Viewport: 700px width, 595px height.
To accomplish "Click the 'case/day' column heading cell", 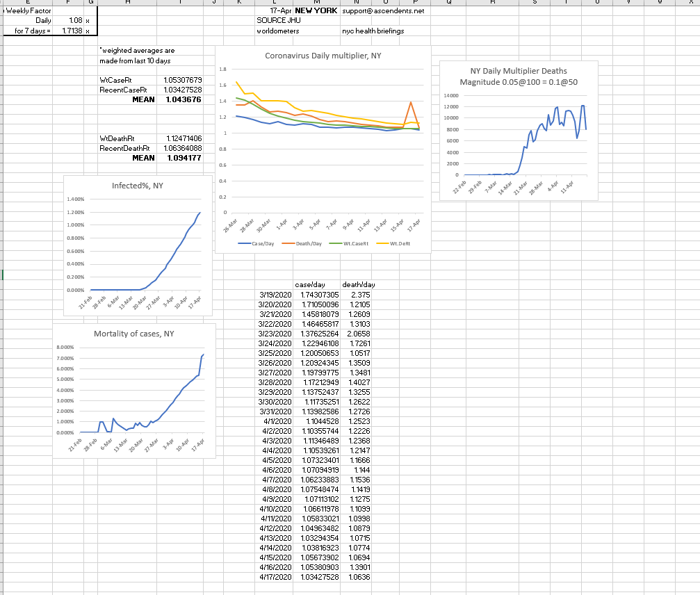I will pos(311,285).
